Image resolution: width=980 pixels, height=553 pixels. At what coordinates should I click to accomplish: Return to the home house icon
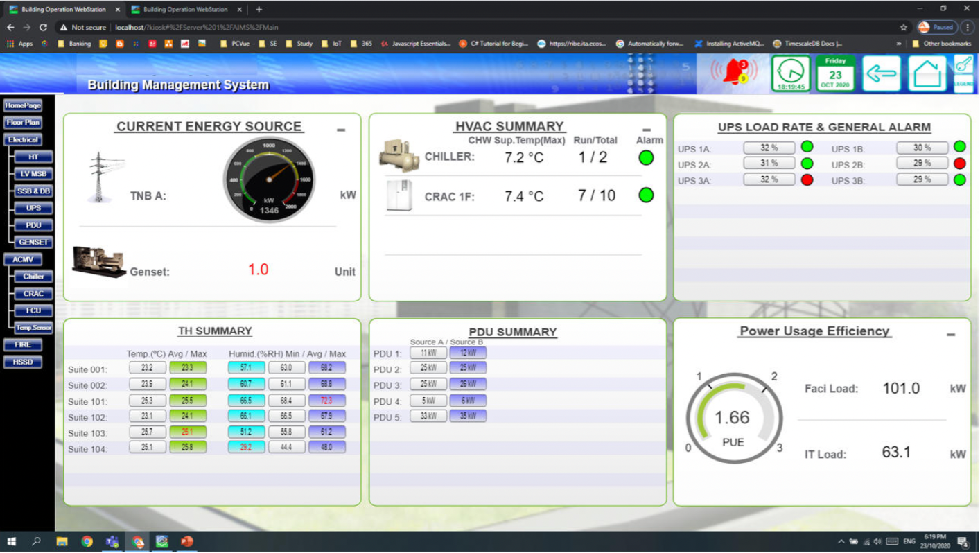coord(927,73)
